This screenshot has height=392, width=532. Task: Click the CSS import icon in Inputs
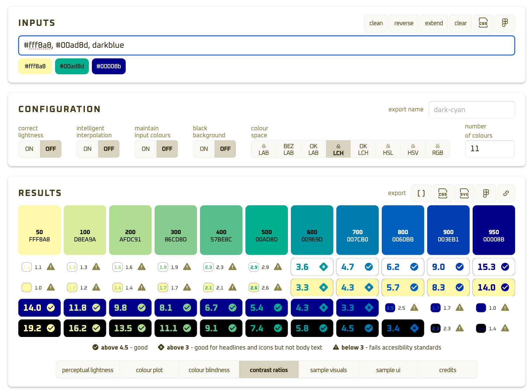(x=483, y=23)
